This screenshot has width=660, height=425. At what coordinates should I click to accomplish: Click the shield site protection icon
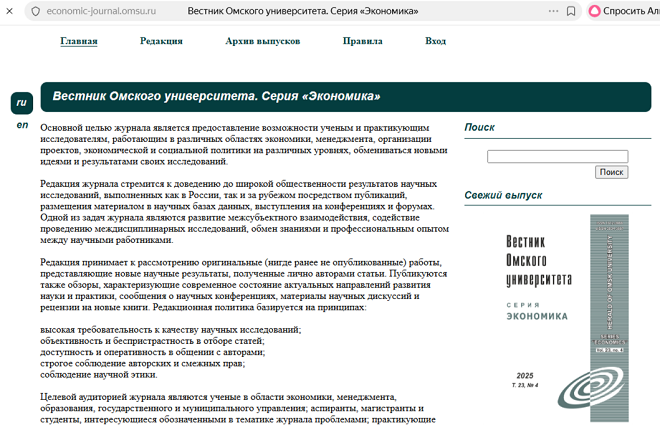[x=36, y=11]
